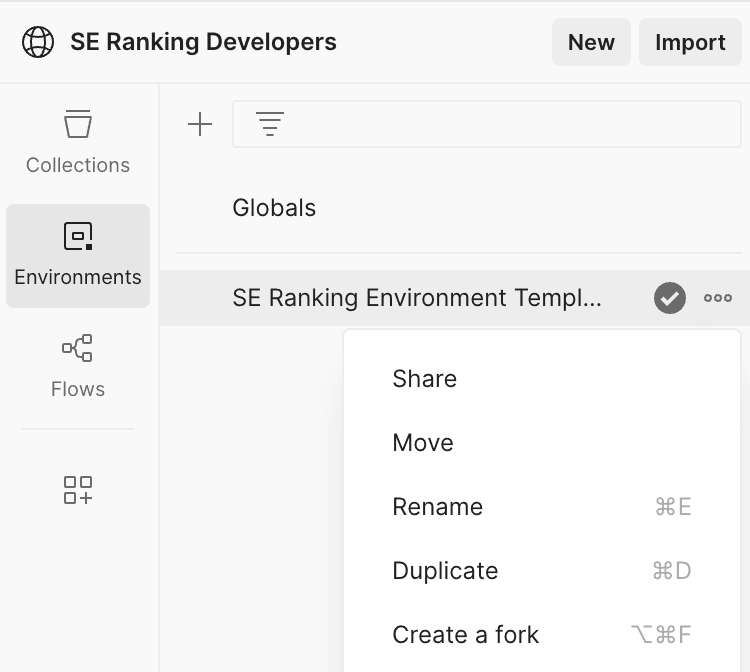Open the three-dot options menu

[717, 297]
